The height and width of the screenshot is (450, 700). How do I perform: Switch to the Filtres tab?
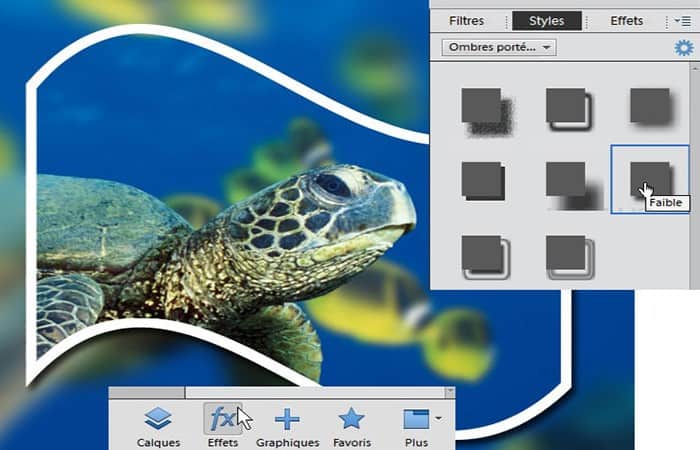(x=467, y=21)
